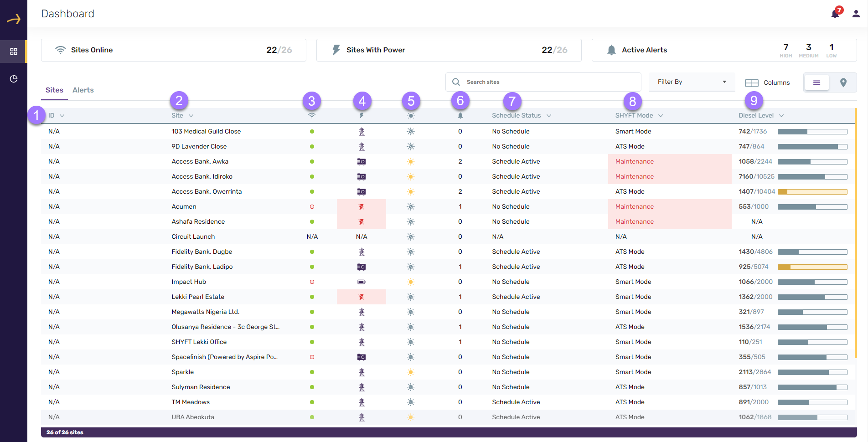This screenshot has width=868, height=442.
Task: Click Maintenance mode cell for Access Bank, Awka
Action: pyautogui.click(x=670, y=162)
